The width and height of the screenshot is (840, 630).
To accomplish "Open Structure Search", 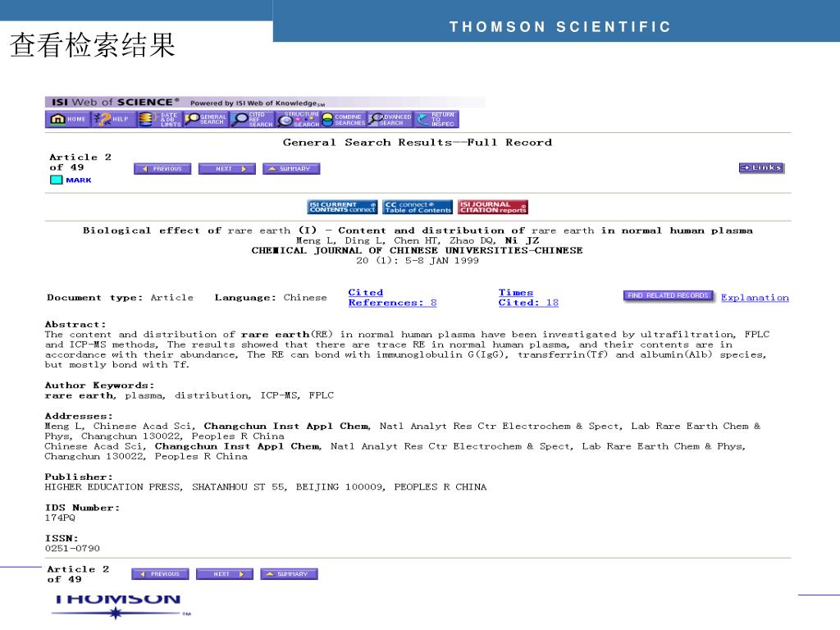I will [298, 119].
